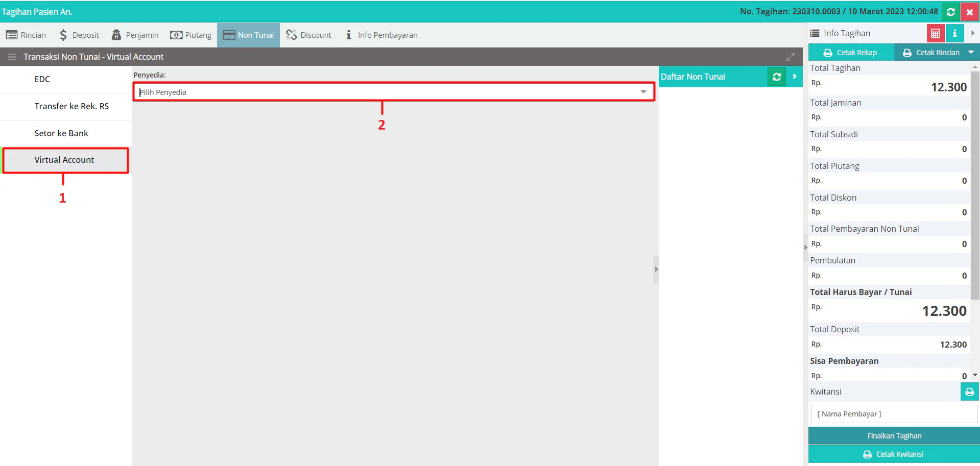Click the splitter arrow left of Info Tagihan

pyautogui.click(x=806, y=247)
